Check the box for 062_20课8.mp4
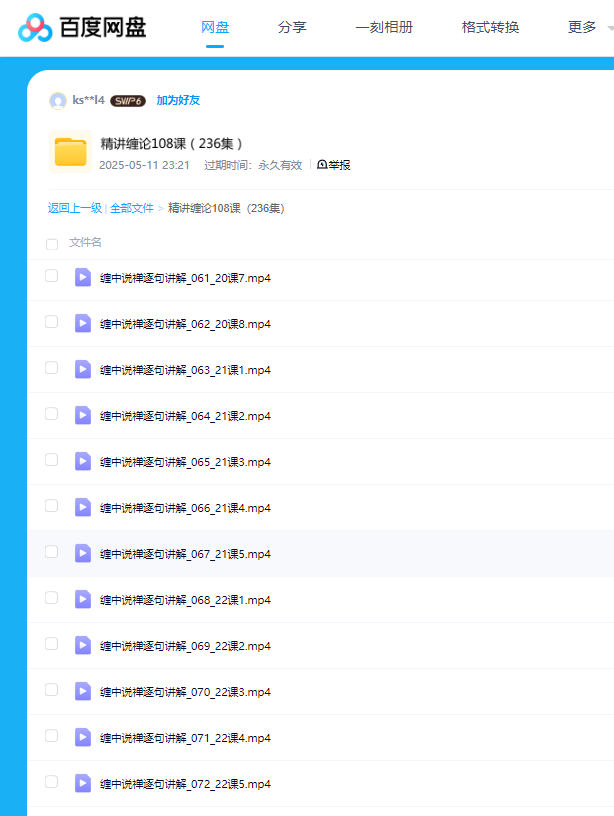Image resolution: width=614 pixels, height=816 pixels. pyautogui.click(x=52, y=322)
